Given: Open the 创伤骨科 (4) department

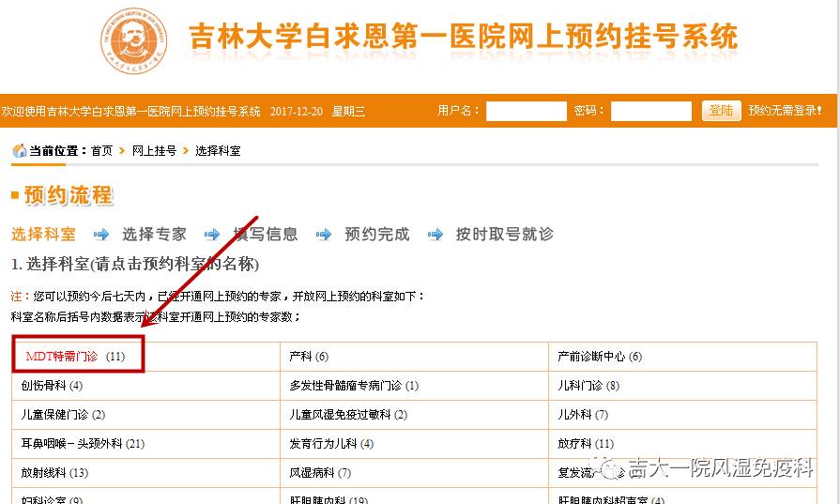Looking at the screenshot, I should (x=52, y=386).
